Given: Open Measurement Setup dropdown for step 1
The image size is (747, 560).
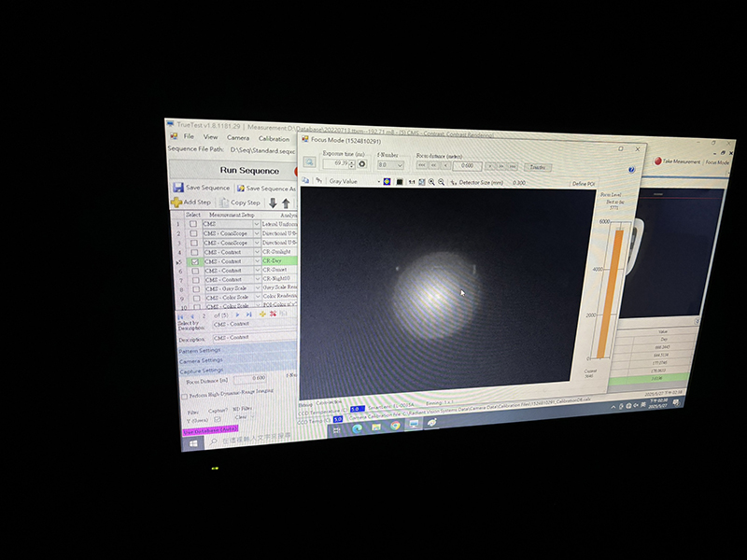Looking at the screenshot, I should pos(256,224).
